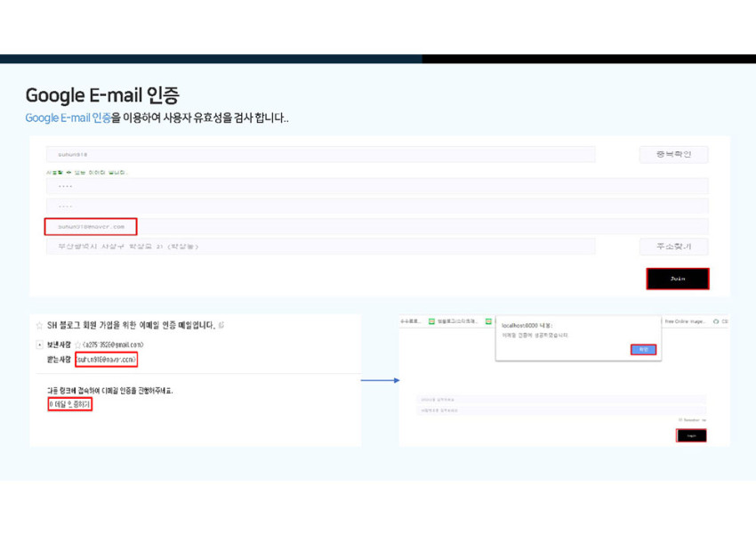
Task: Click the 'localhost:8000 내용:' alert heading
Action: click(527, 326)
